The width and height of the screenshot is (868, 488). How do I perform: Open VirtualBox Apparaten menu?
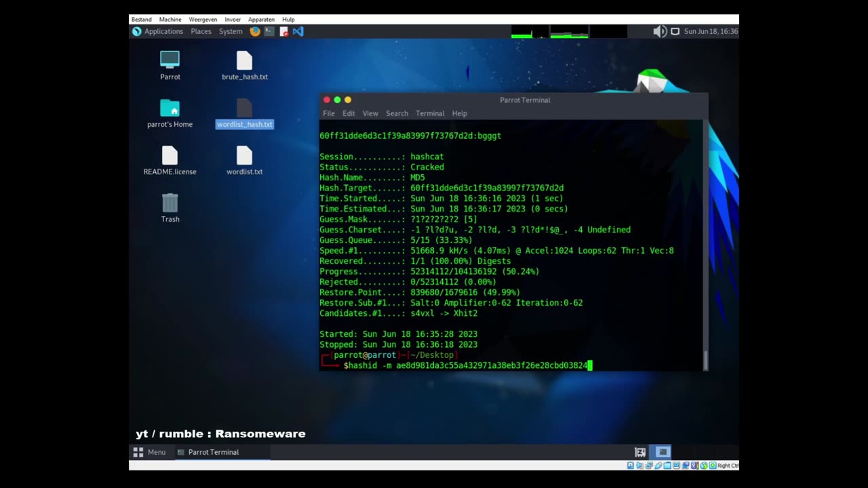pyautogui.click(x=261, y=20)
